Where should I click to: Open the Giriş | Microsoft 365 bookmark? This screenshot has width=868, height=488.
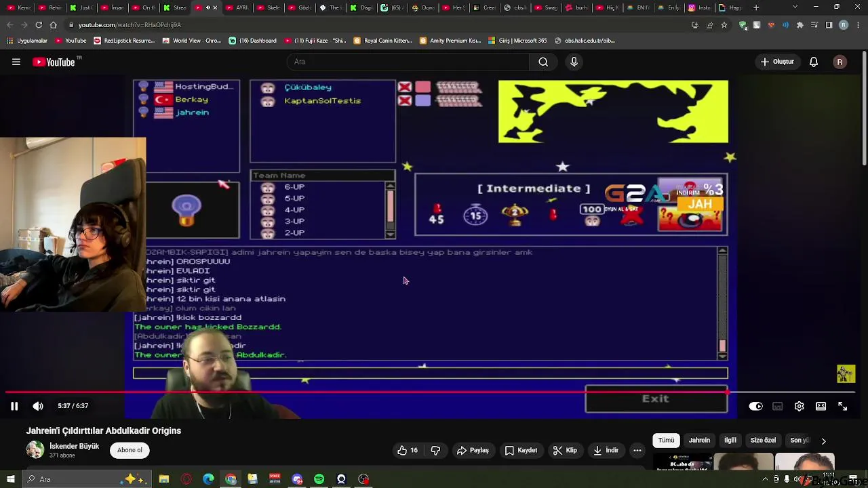coord(517,41)
